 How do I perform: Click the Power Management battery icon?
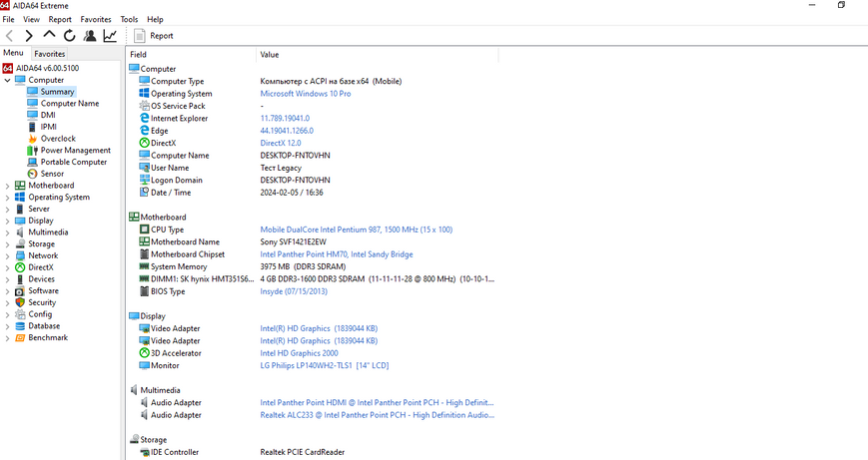32,151
